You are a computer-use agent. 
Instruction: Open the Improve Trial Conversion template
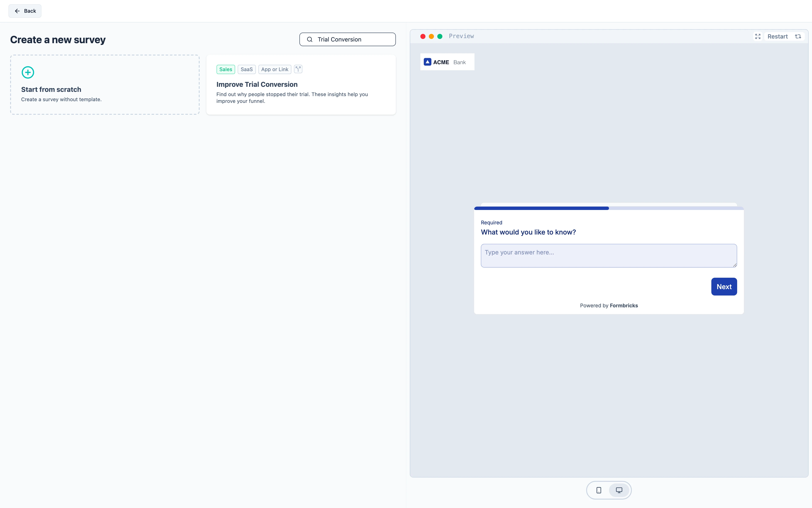tap(301, 85)
